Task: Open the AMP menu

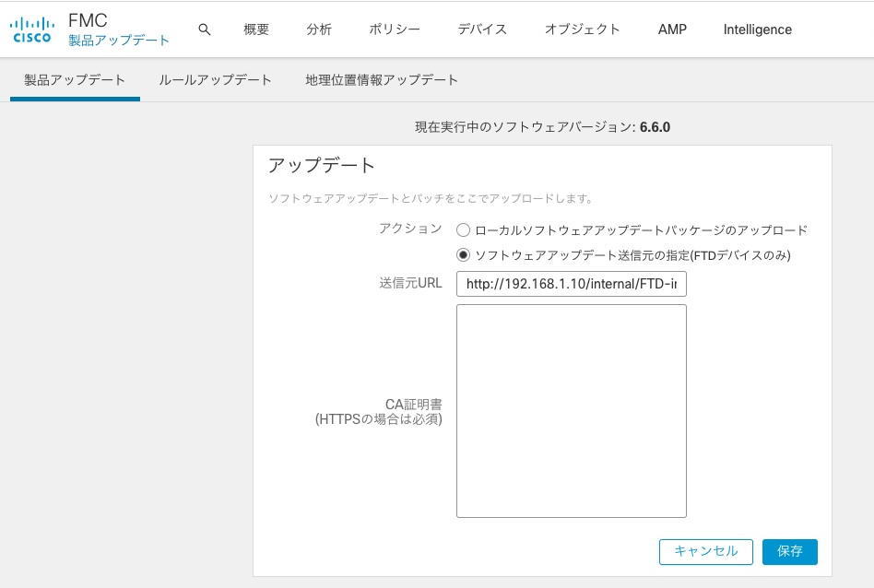Action: 672,29
